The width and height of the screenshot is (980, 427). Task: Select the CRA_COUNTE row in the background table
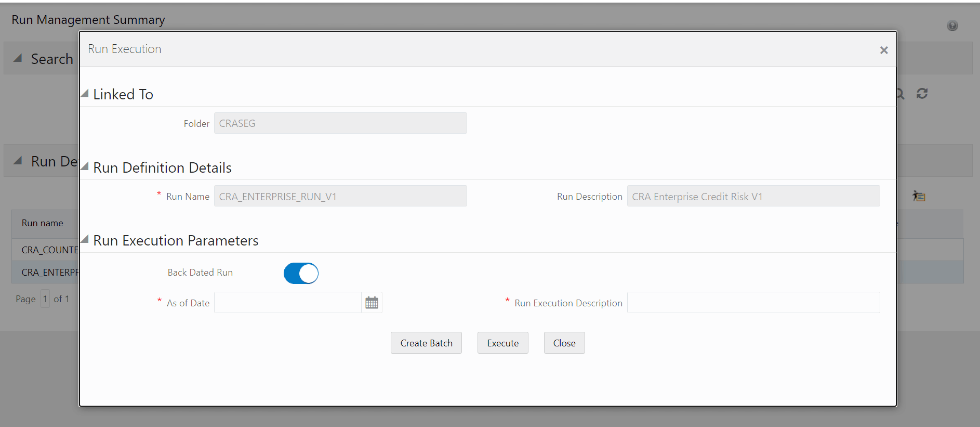tap(46, 250)
